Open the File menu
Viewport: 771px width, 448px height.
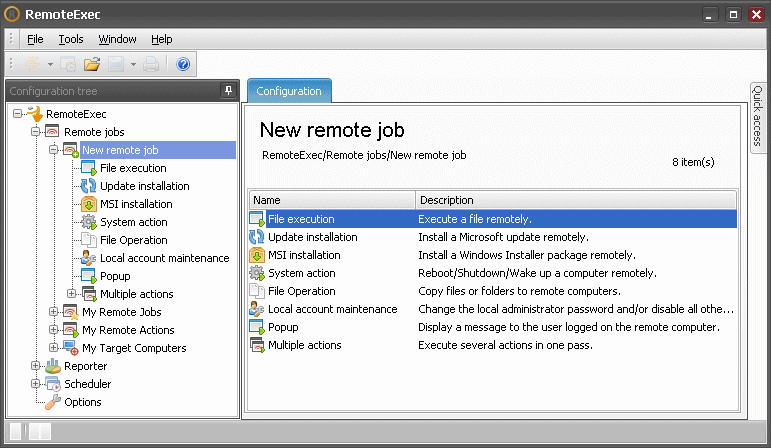point(35,39)
